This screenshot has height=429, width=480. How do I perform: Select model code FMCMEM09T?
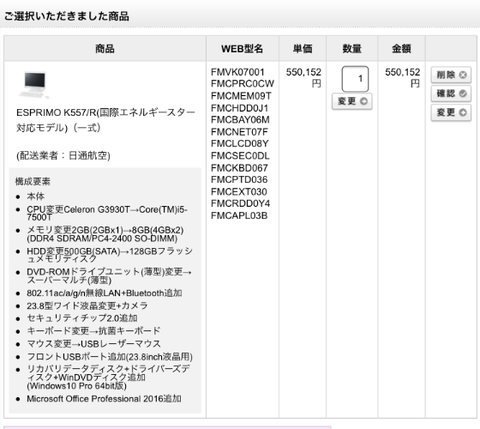241,96
